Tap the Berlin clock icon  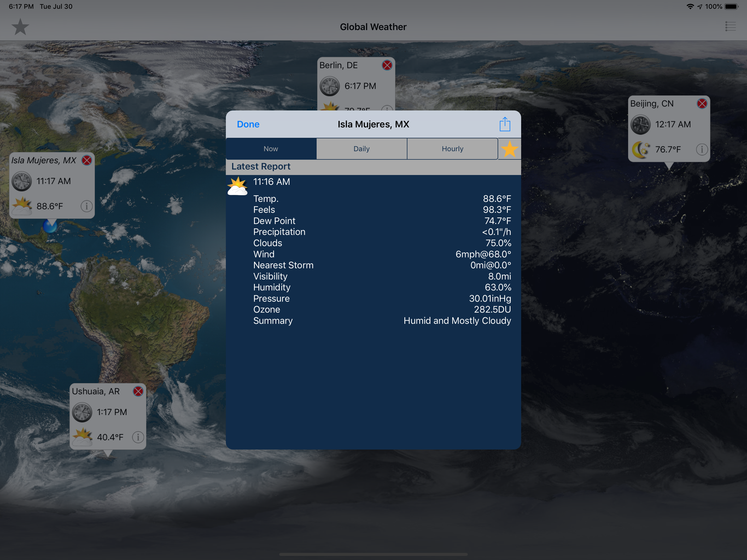[x=329, y=86]
